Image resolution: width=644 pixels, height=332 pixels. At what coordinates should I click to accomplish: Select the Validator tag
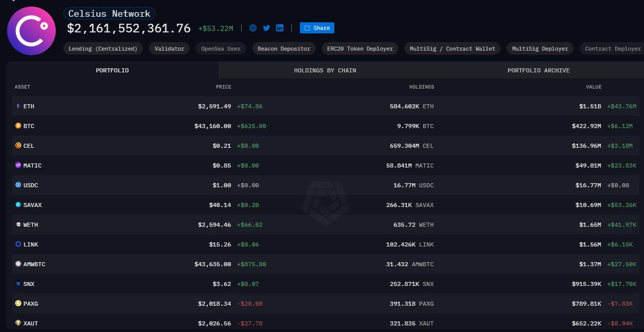click(x=169, y=48)
